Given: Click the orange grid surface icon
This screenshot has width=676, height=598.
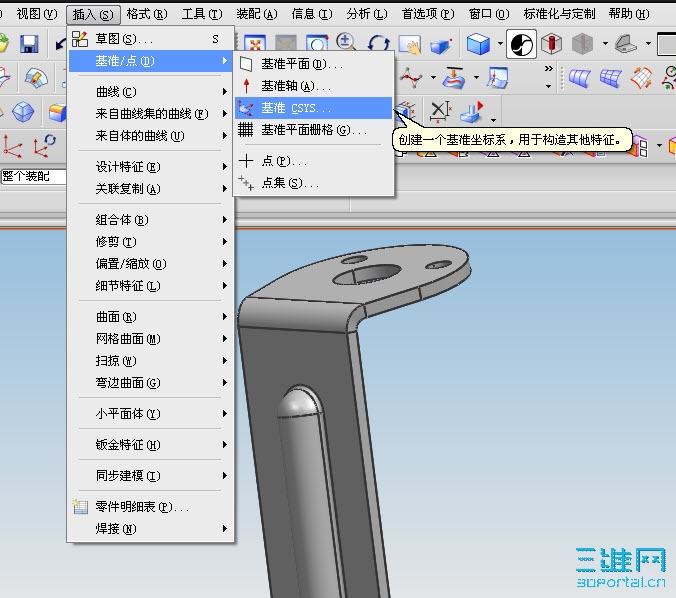Looking at the screenshot, I should [x=641, y=78].
